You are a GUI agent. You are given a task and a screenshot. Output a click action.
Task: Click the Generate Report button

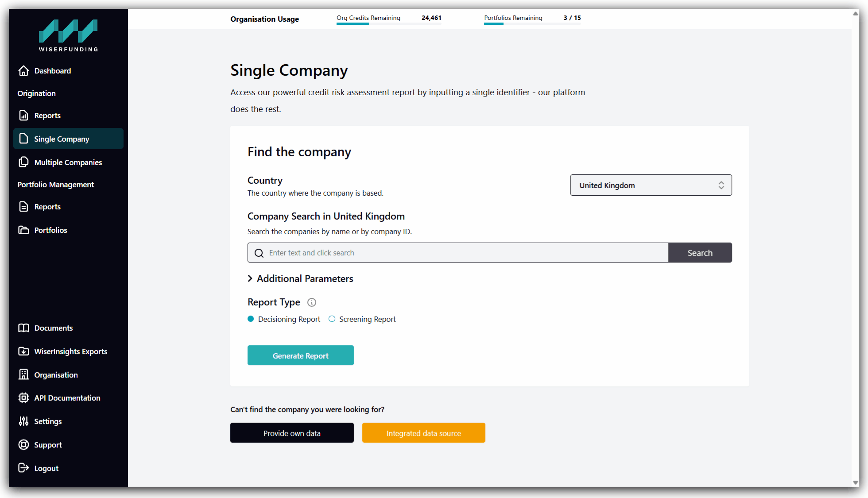pos(301,355)
